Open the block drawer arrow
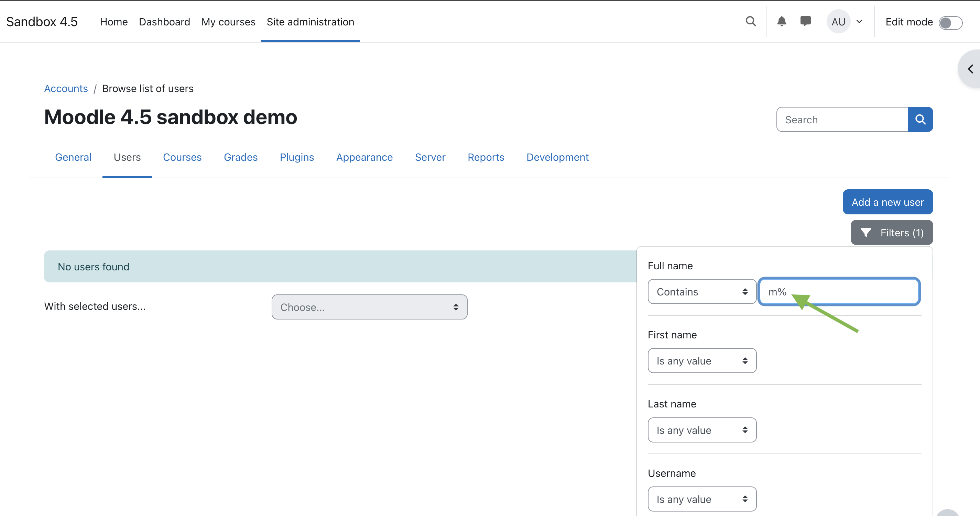The width and height of the screenshot is (980, 516). (x=970, y=69)
